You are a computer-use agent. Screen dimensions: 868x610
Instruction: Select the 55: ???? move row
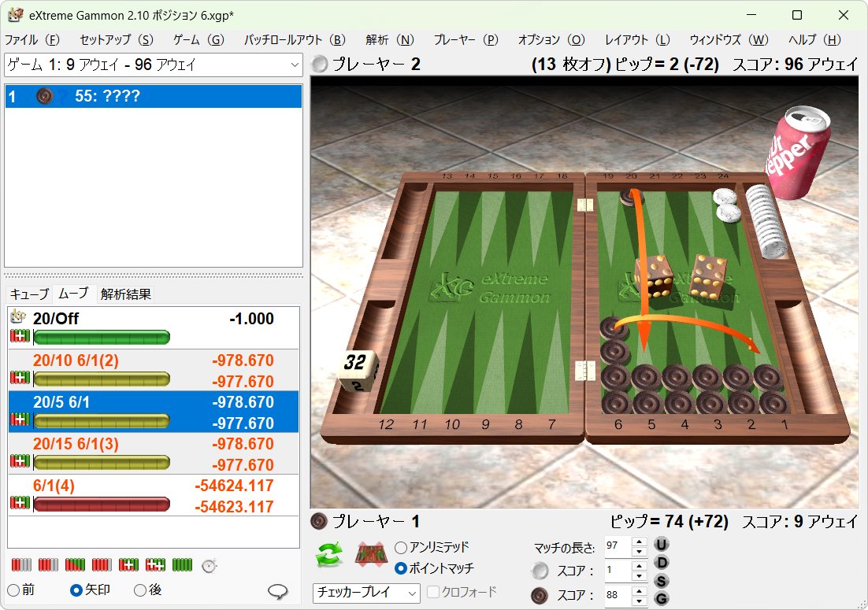click(x=154, y=96)
